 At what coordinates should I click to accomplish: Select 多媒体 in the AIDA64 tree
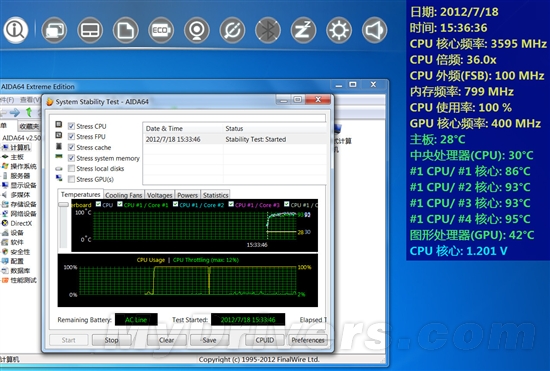tap(20, 195)
